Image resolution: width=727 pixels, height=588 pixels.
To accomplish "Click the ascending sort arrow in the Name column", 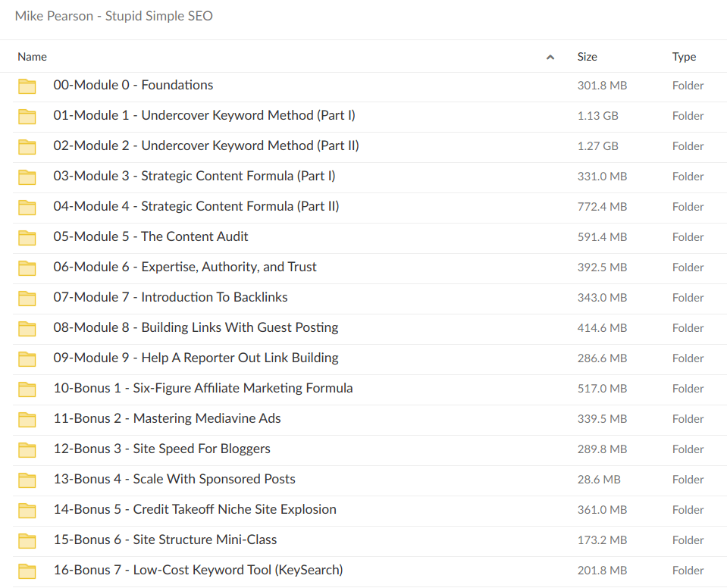I will [x=550, y=56].
